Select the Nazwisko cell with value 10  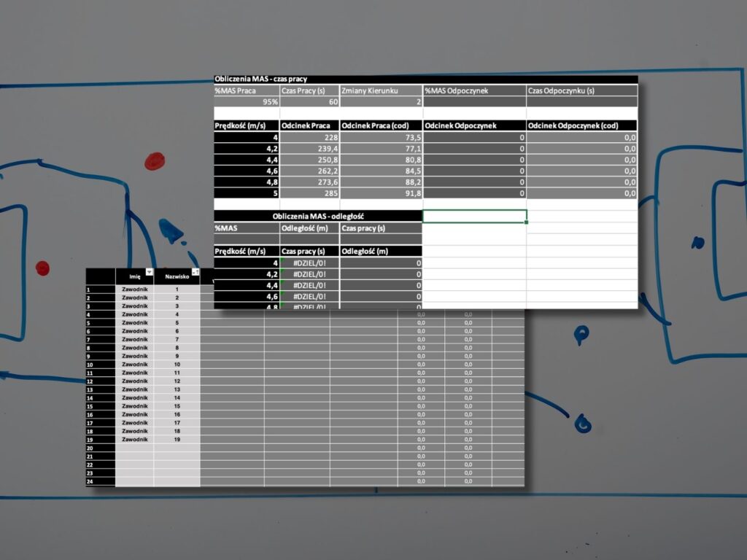(177, 364)
